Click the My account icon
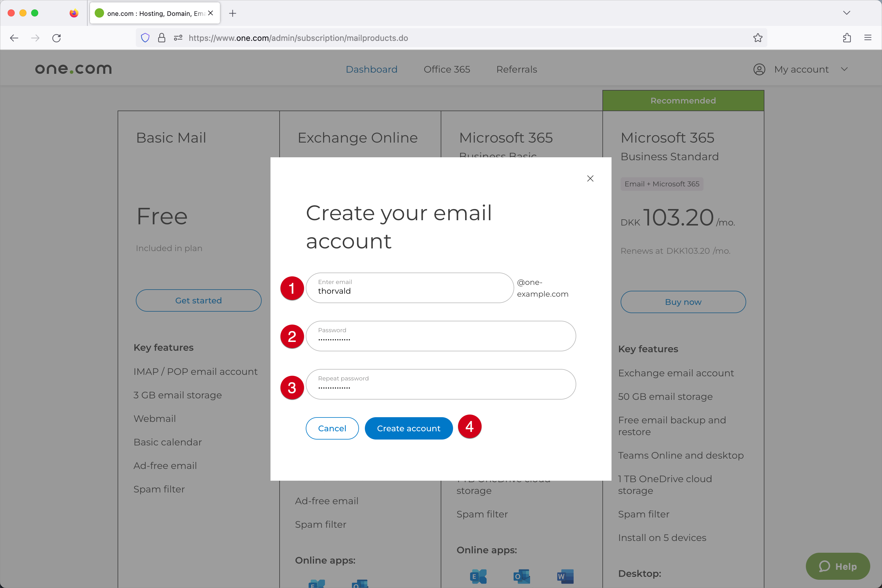The width and height of the screenshot is (882, 588). (x=760, y=69)
